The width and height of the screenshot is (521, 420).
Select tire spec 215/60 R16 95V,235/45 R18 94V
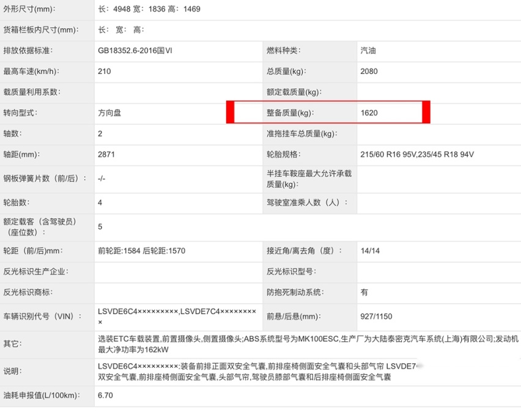[x=417, y=155]
